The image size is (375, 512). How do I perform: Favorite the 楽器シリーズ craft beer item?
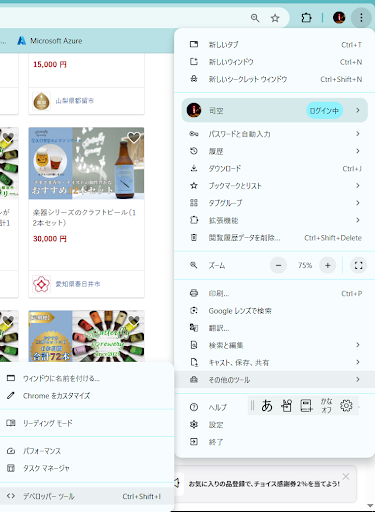(134, 137)
